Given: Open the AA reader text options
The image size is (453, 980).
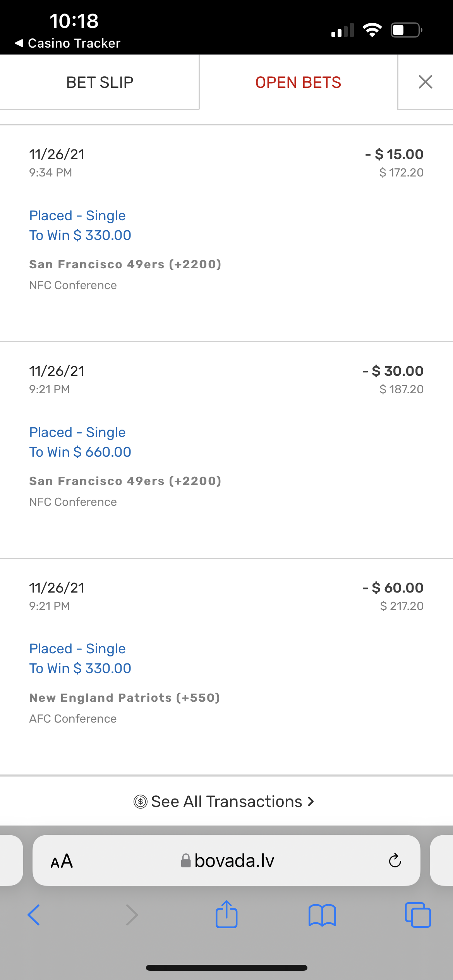Looking at the screenshot, I should [x=62, y=861].
